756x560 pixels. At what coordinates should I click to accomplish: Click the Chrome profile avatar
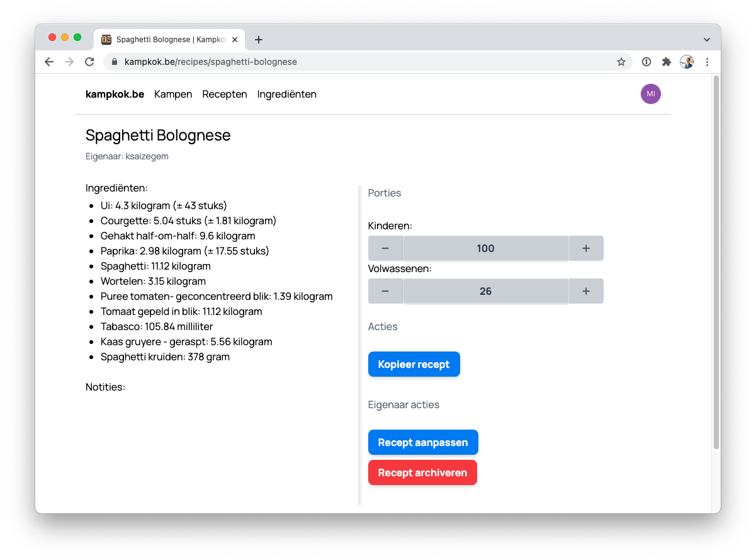click(x=686, y=62)
